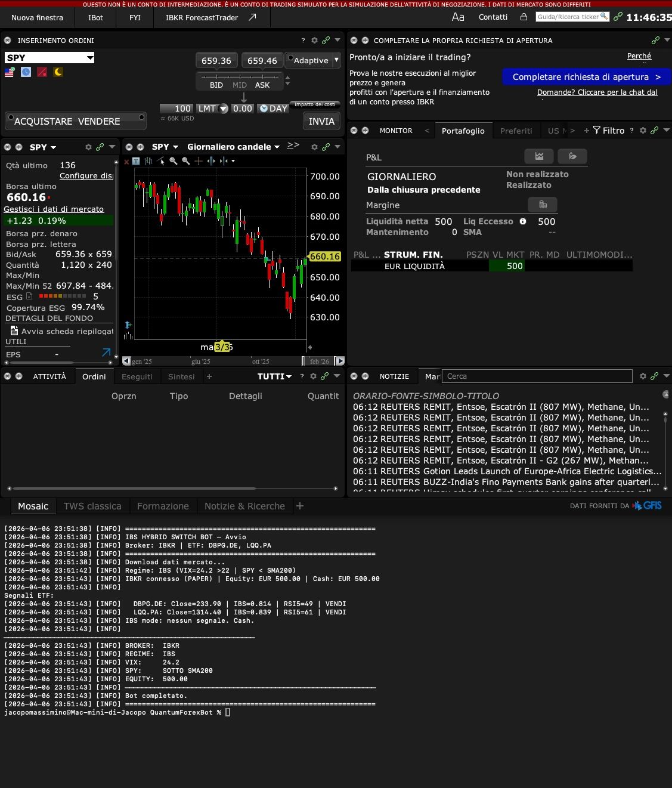Viewport: 672px width, 788px height.
Task: Click Completare richiesta di apertura button
Action: (x=587, y=77)
